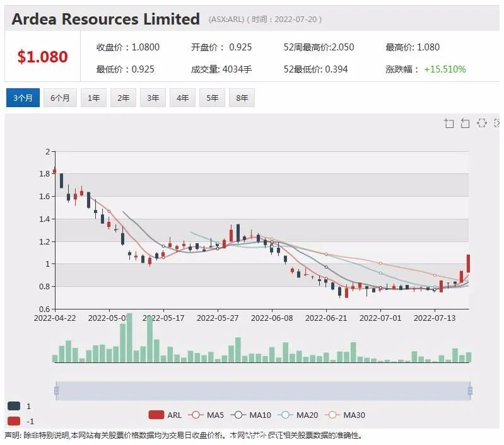
Task: Click the x-axis label 2022-04-22
Action: click(x=55, y=318)
